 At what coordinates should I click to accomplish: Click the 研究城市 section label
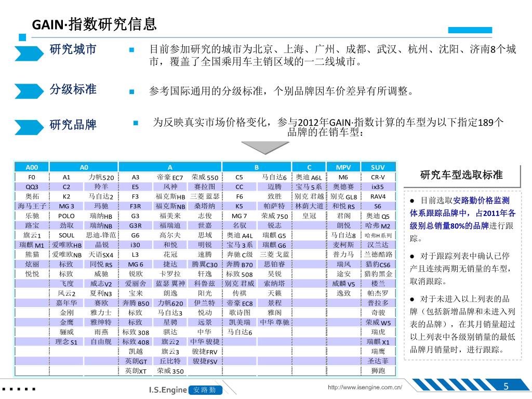(x=73, y=49)
